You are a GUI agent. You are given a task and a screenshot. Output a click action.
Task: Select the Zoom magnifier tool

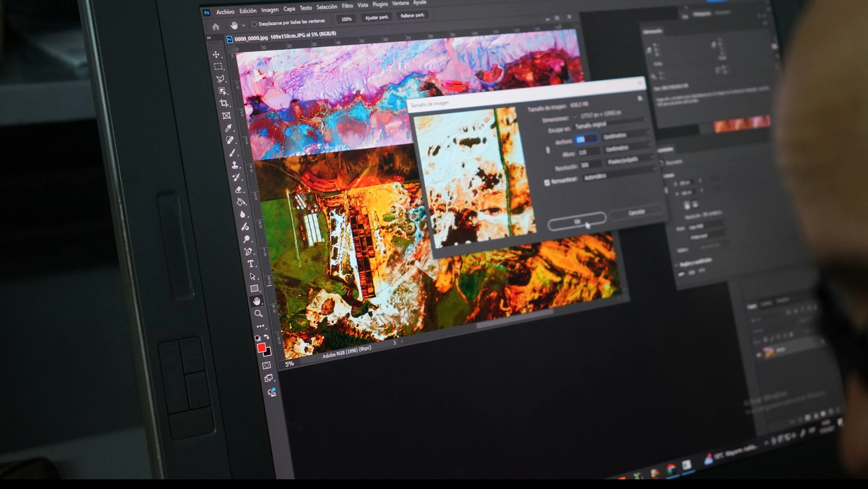tap(258, 313)
